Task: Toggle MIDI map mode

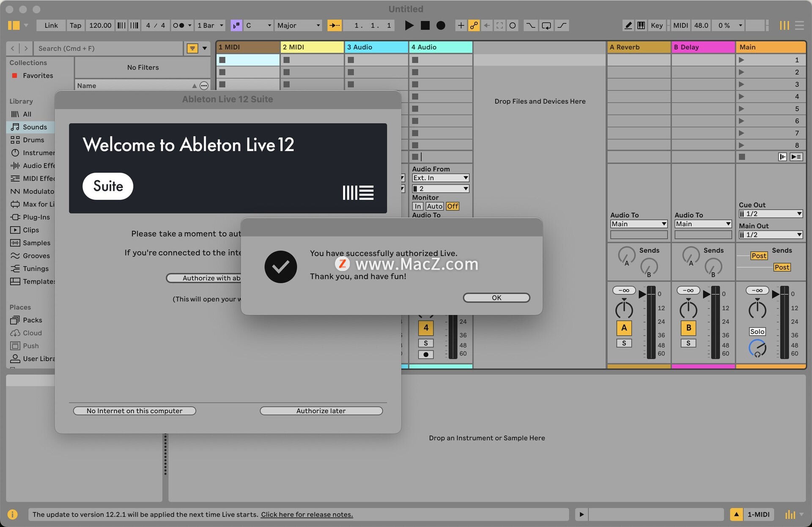Action: click(x=680, y=25)
